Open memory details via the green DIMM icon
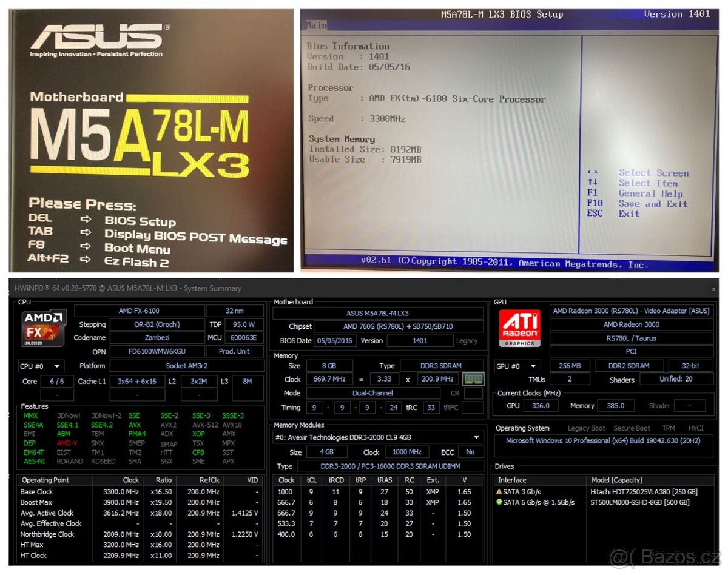The width and height of the screenshot is (728, 575). [473, 378]
